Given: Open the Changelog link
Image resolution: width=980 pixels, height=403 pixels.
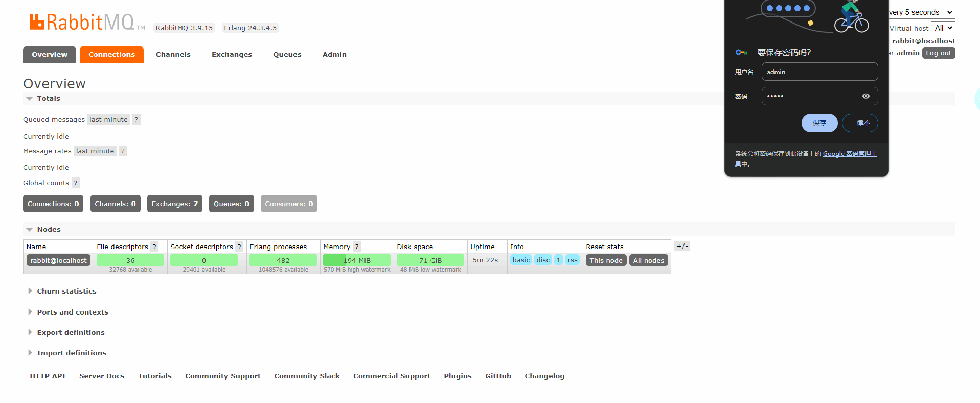Looking at the screenshot, I should click(x=544, y=376).
